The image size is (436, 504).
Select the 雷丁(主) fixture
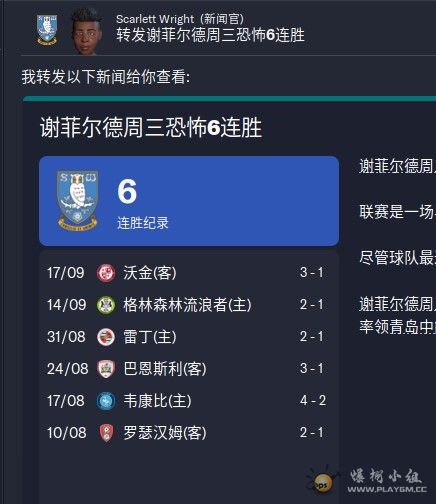pyautogui.click(x=150, y=337)
